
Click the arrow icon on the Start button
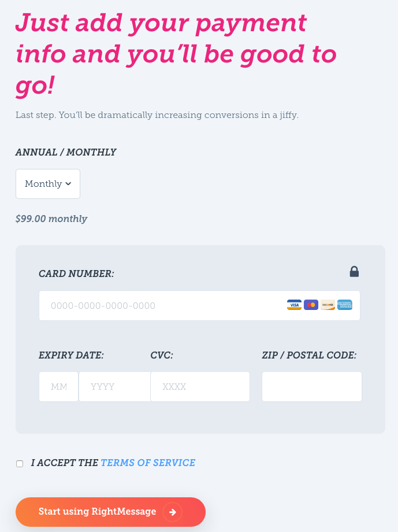173,512
